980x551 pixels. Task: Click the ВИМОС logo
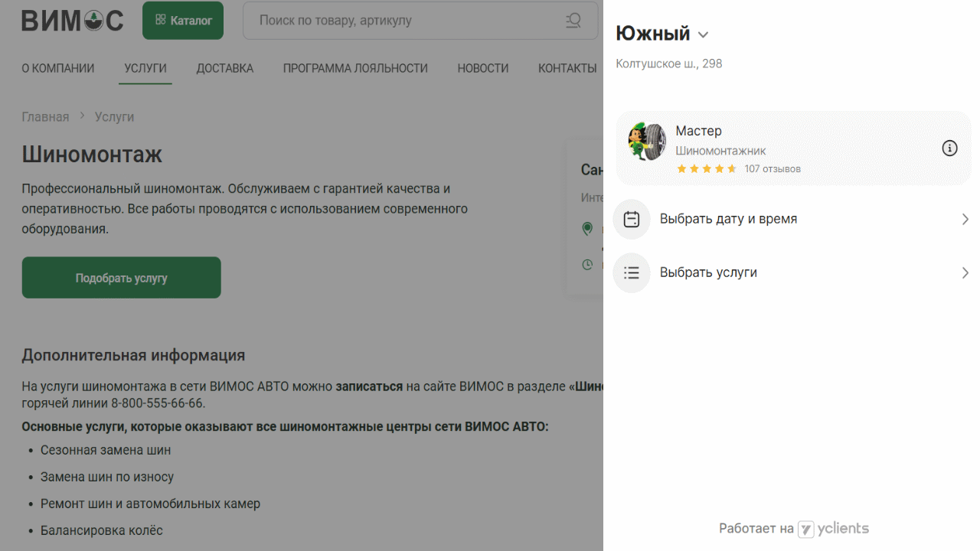pyautogui.click(x=72, y=21)
